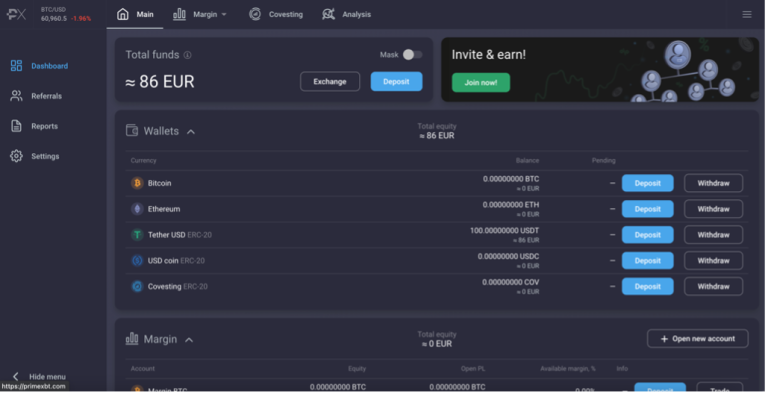
Task: Click the Wallets section wallet icon
Action: 132,131
